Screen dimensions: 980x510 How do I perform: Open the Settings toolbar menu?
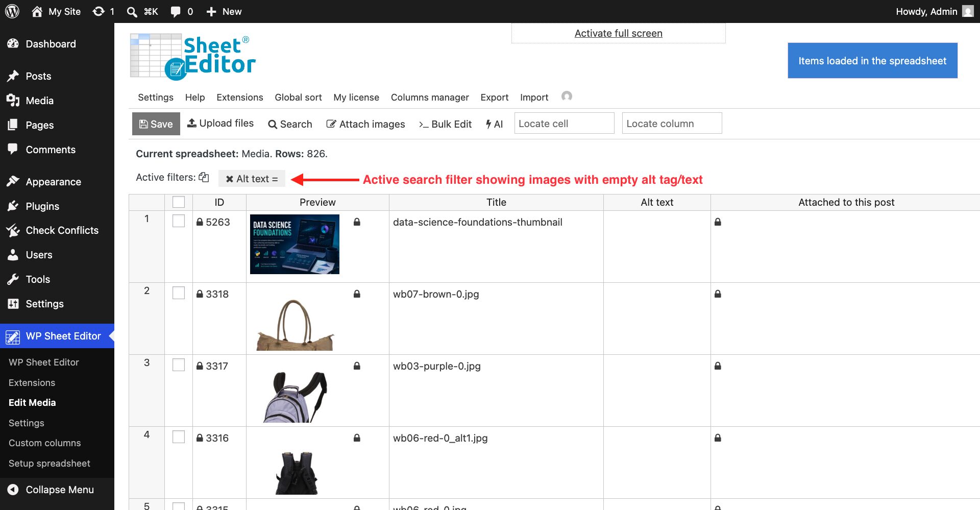(x=156, y=97)
